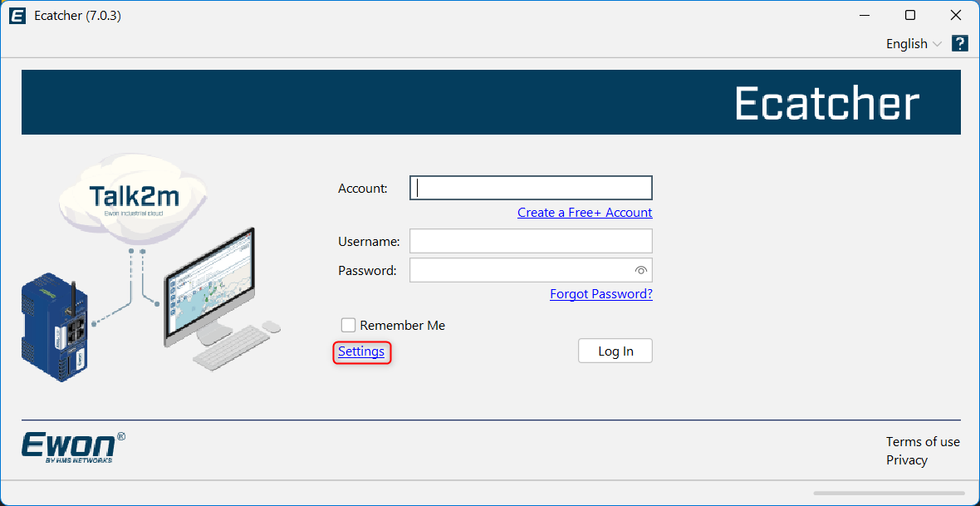Click the progress bar in status area
The width and height of the screenshot is (980, 506).
pyautogui.click(x=889, y=493)
